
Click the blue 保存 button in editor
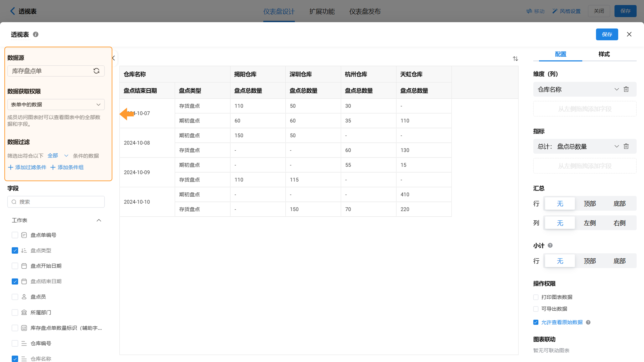[607, 34]
